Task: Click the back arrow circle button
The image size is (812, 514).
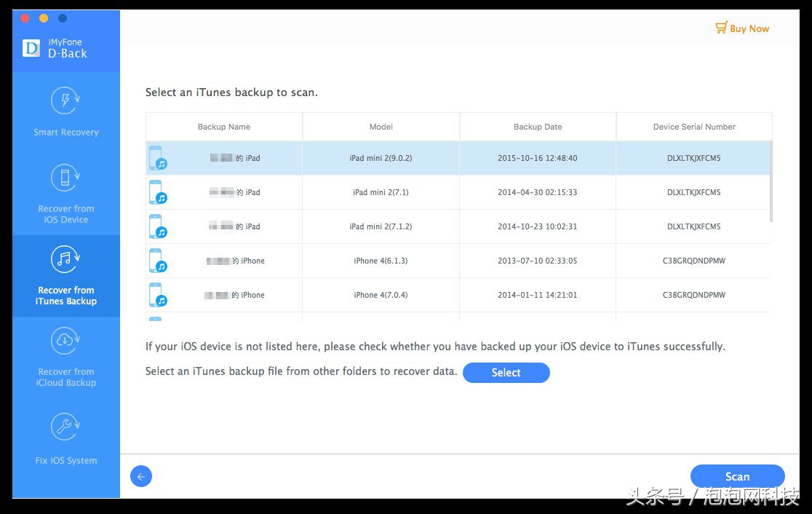Action: (x=141, y=476)
